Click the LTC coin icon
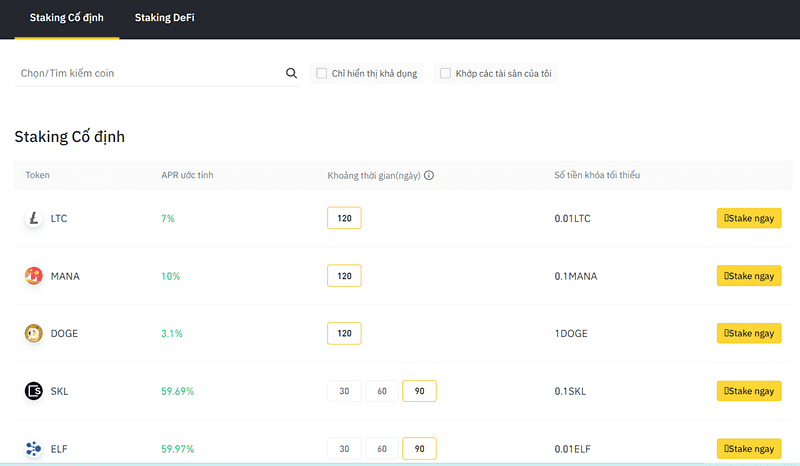 34,218
